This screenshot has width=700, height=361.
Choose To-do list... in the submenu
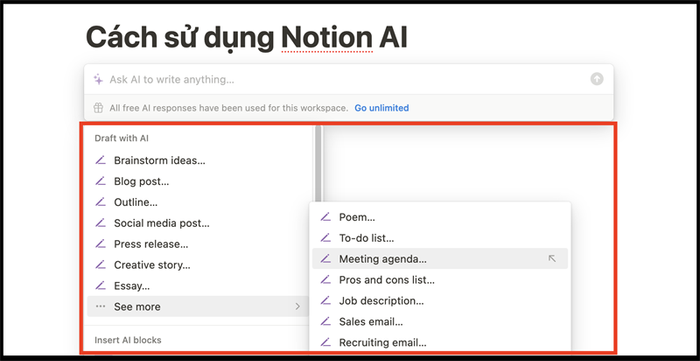pyautogui.click(x=440, y=238)
